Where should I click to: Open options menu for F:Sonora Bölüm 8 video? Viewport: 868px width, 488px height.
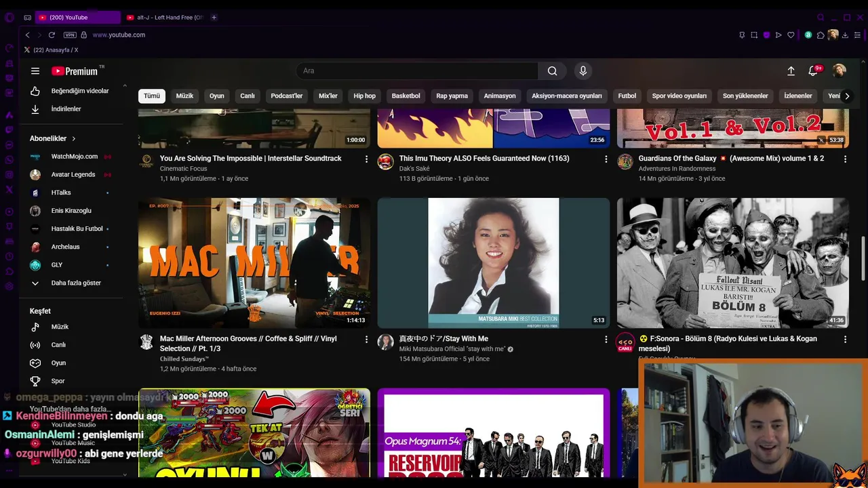(845, 339)
